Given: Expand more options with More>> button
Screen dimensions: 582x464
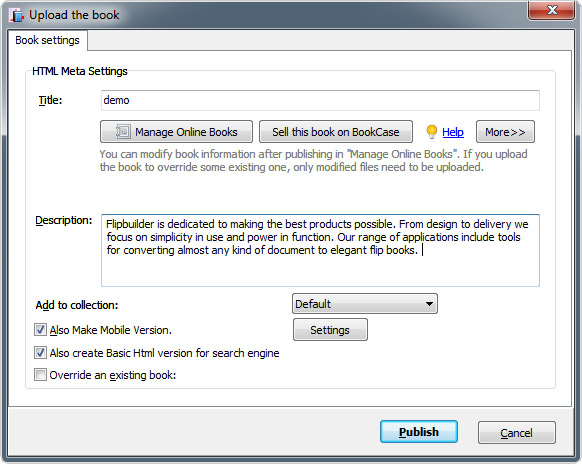Looking at the screenshot, I should point(505,132).
